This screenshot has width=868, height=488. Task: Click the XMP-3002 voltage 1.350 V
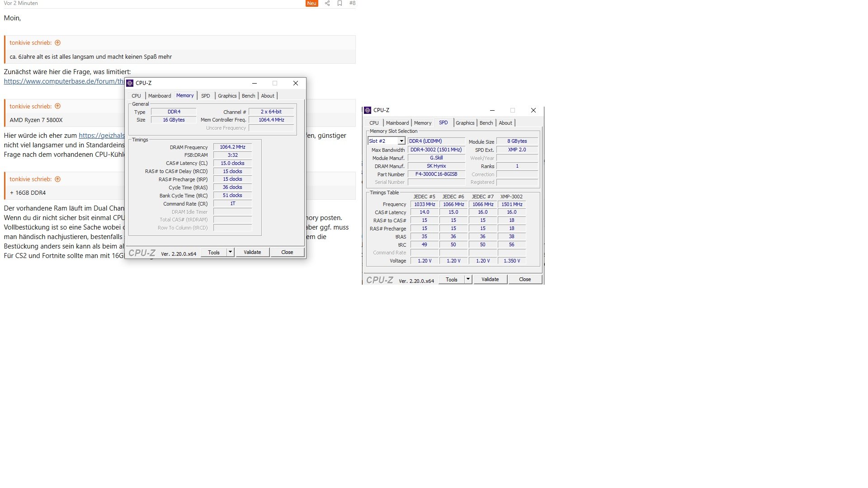[x=512, y=261]
